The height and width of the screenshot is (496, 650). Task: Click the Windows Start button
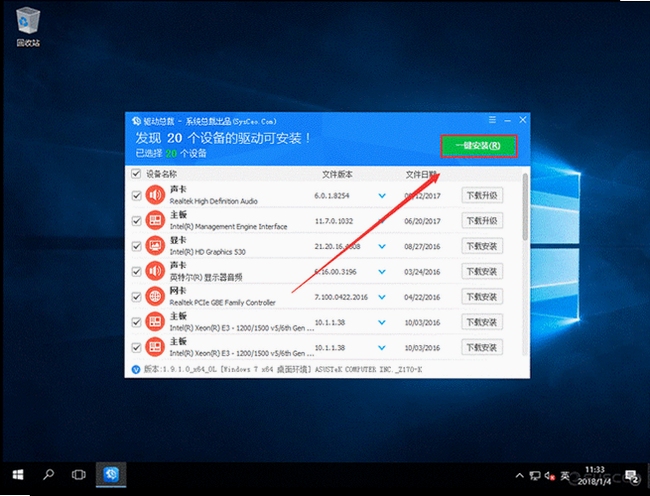pos(18,475)
